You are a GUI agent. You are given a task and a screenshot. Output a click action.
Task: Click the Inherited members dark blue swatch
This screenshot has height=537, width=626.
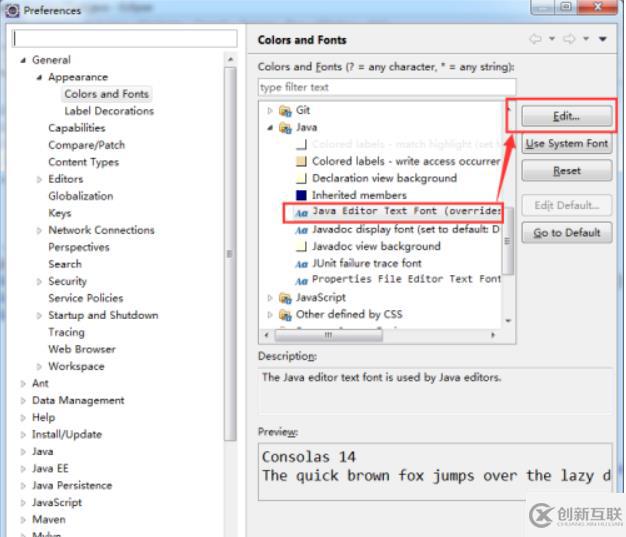[301, 195]
